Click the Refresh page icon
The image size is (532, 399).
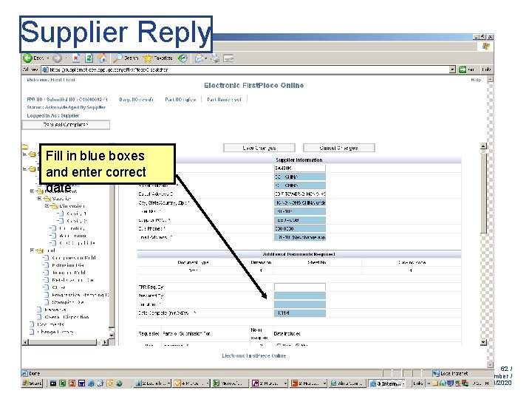[x=89, y=58]
